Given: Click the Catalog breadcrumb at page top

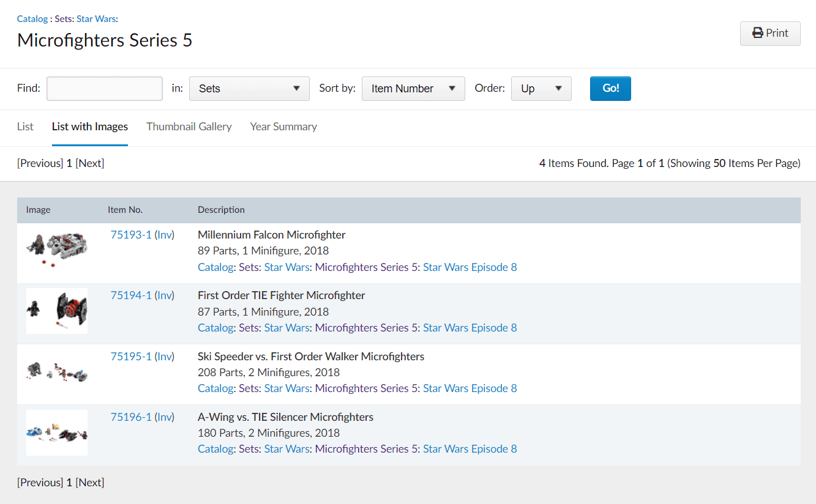Looking at the screenshot, I should click(x=32, y=18).
